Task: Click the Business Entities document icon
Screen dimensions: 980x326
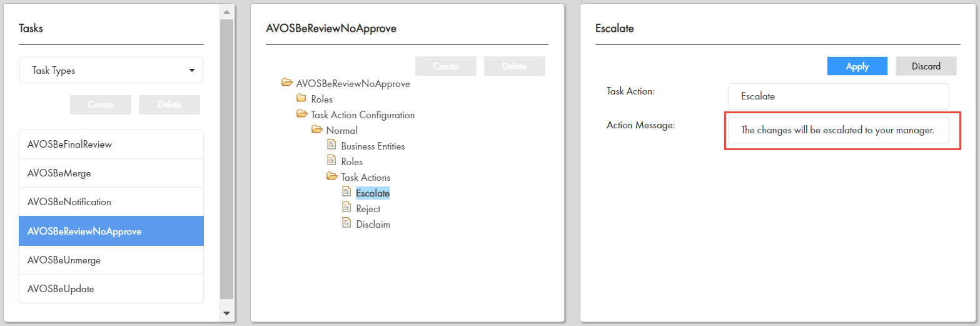Action: click(x=331, y=145)
